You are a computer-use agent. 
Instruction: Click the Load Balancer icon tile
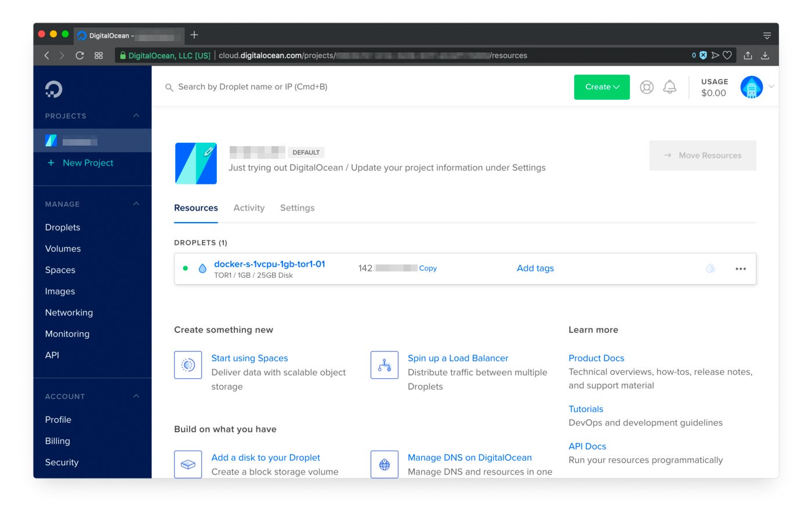coord(385,365)
